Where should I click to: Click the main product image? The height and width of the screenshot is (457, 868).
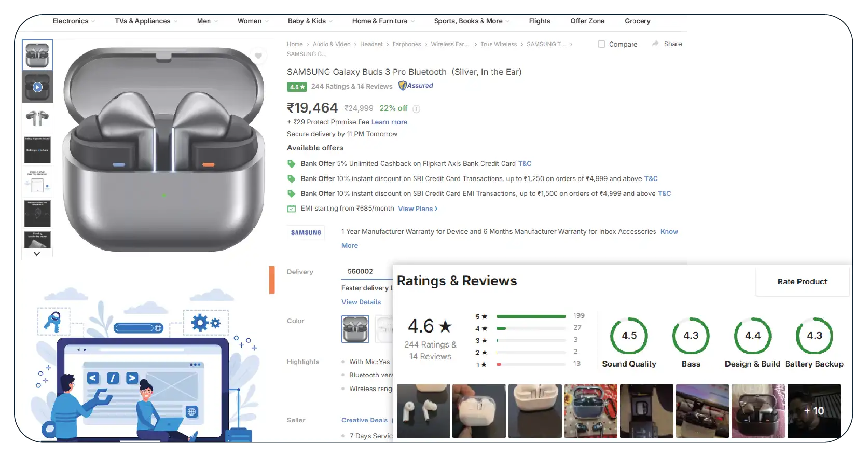(163, 149)
